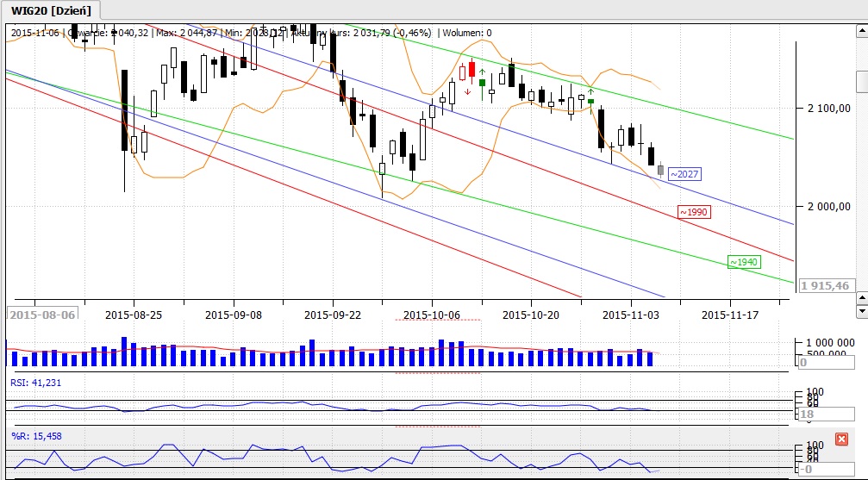Click the lower zoom arrow below price scale
This screenshot has height=480, width=868.
pos(861,309)
